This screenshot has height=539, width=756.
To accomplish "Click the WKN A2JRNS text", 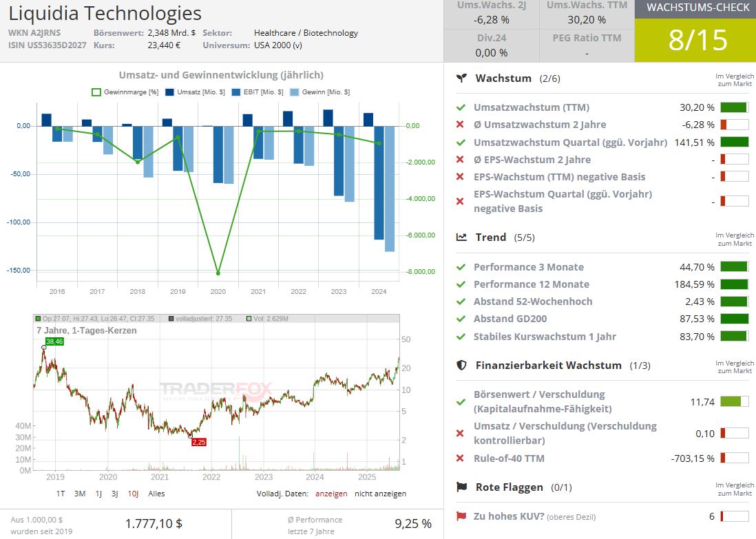I will (34, 33).
